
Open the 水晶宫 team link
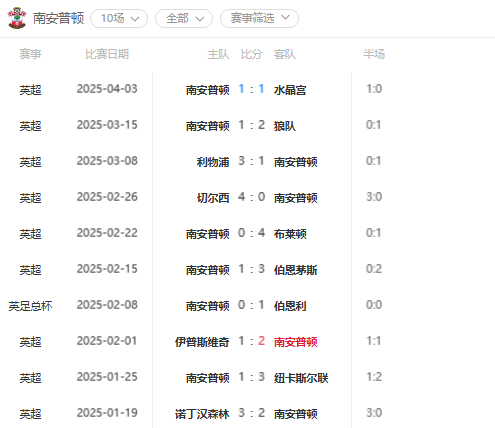(x=290, y=90)
